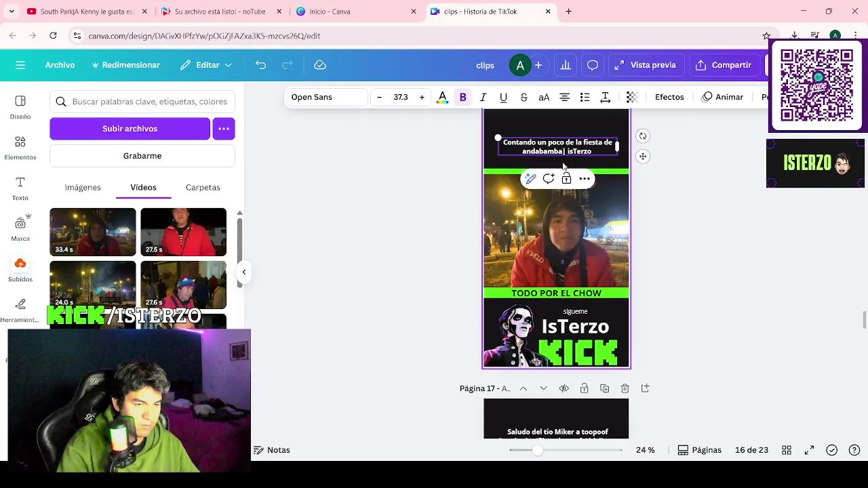
Task: Open the Archivo menu
Action: click(60, 65)
